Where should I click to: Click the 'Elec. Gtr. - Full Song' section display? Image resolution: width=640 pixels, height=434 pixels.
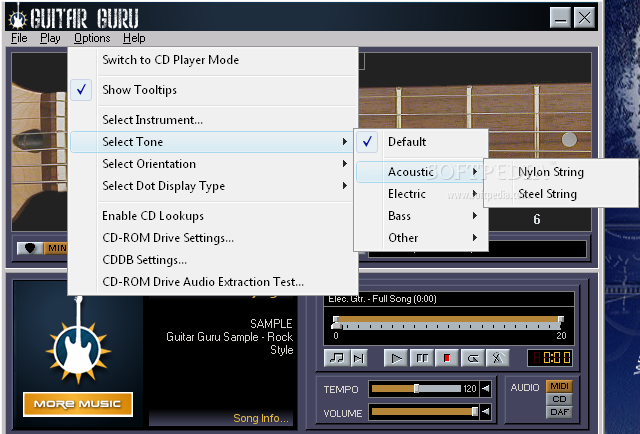coord(449,299)
